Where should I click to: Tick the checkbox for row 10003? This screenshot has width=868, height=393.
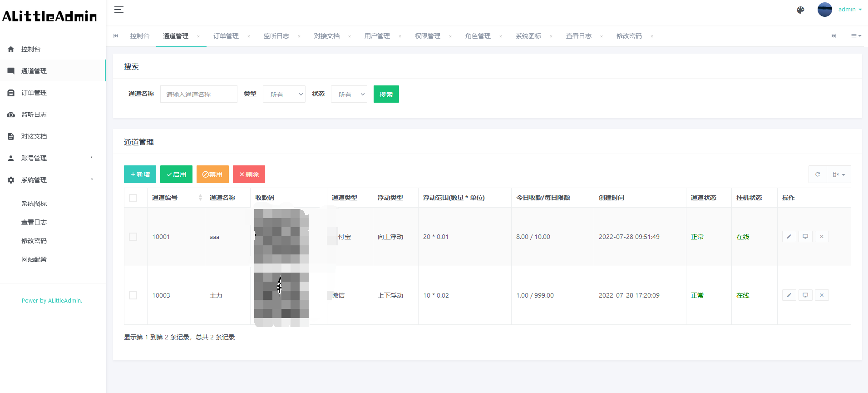tap(133, 295)
